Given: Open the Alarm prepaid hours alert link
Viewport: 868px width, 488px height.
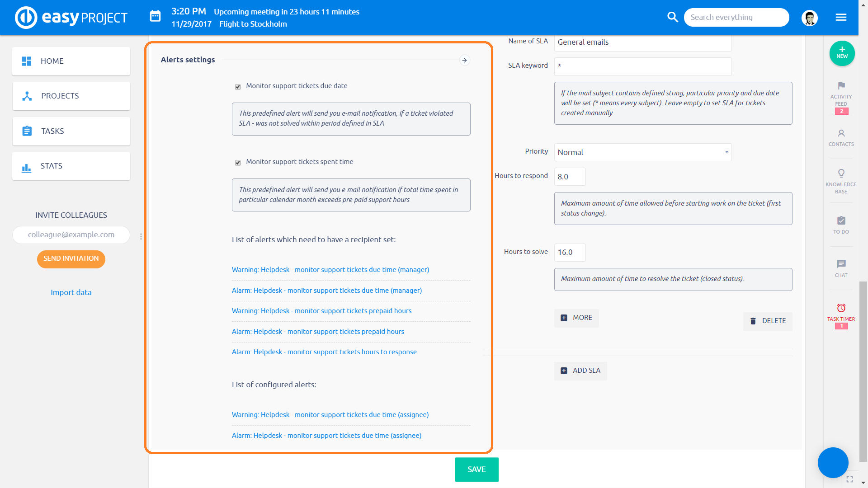Looking at the screenshot, I should (x=318, y=332).
